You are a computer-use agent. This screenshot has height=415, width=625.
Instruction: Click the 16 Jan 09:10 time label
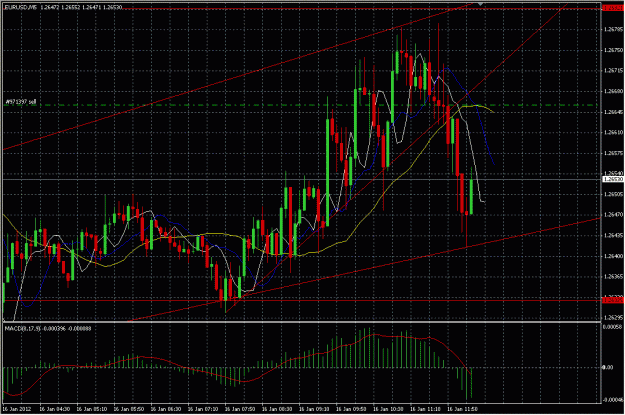coord(314,409)
